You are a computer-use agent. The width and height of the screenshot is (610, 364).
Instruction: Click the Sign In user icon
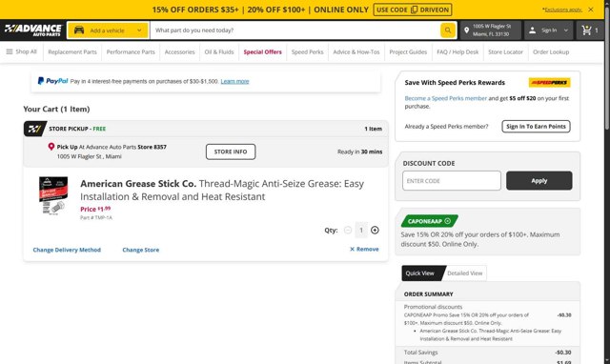tap(533, 30)
